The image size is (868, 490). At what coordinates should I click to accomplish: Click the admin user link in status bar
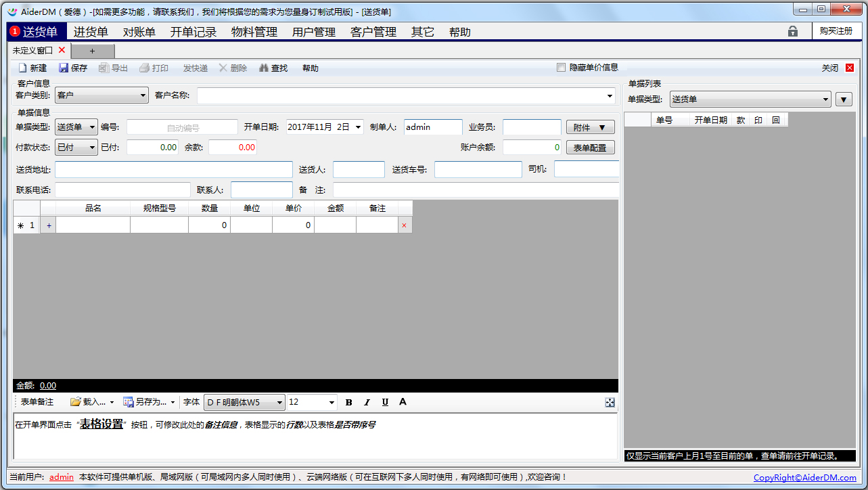tap(62, 477)
